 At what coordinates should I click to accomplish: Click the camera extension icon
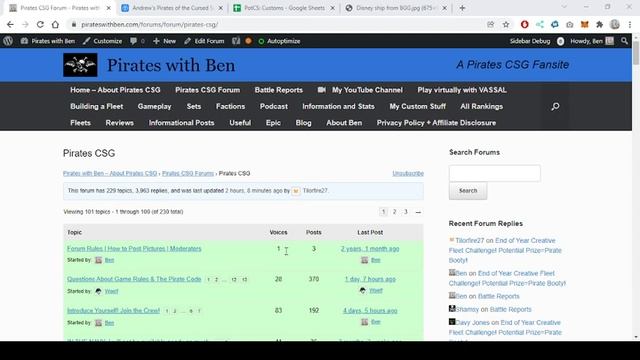[x=569, y=24]
